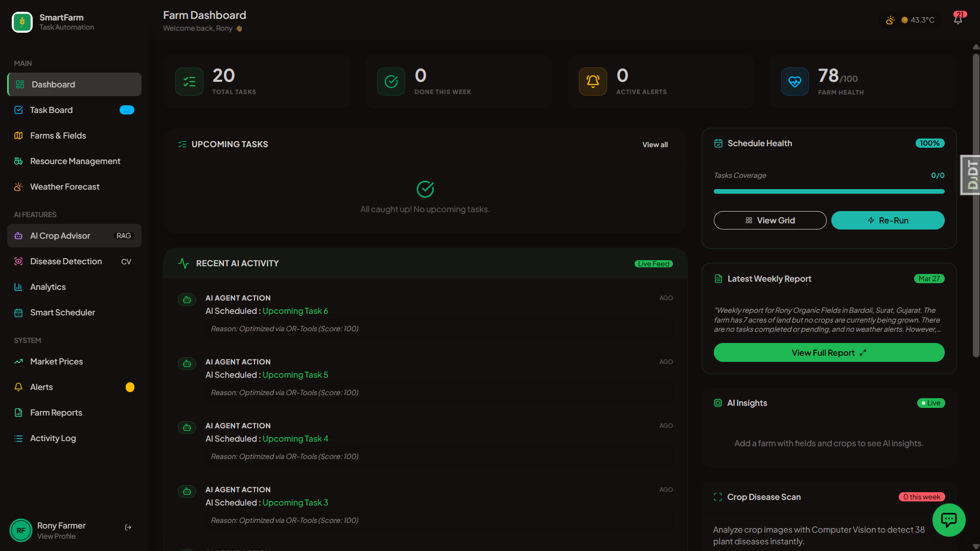Go to Weather Forecast section
The image size is (980, 551).
pyautogui.click(x=64, y=187)
